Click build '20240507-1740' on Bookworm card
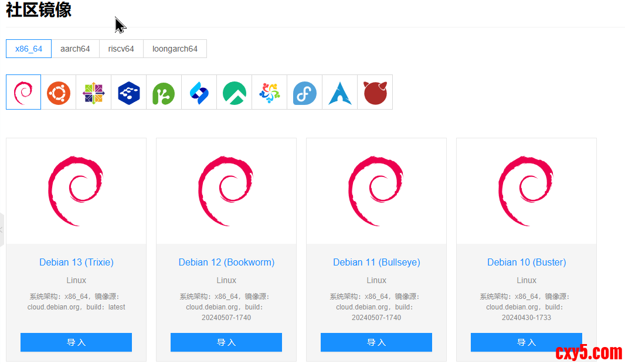The image size is (625, 364). pyautogui.click(x=226, y=317)
